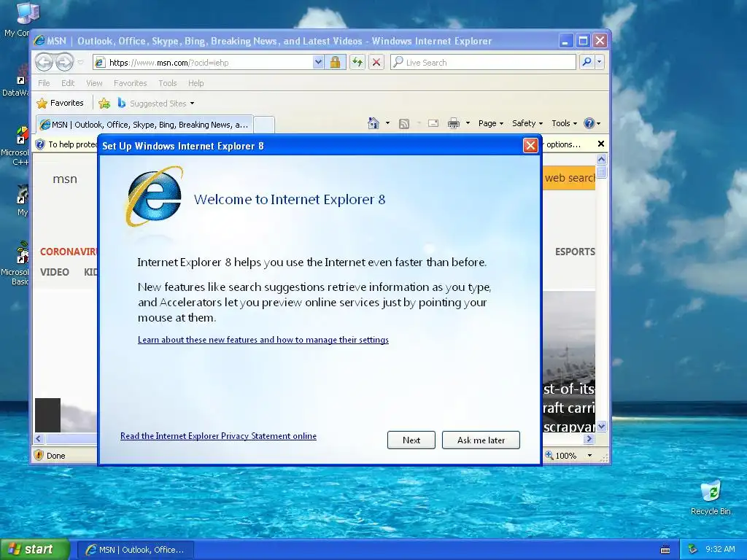Close the Set Up IE8 dialog

click(x=530, y=145)
